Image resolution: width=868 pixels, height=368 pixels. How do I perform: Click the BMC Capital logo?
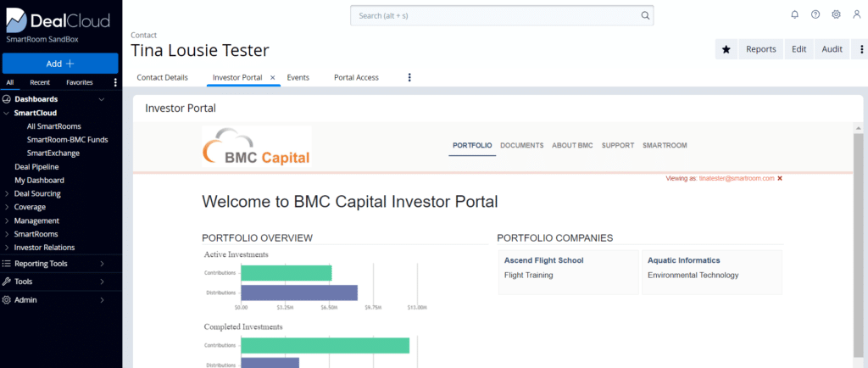click(257, 146)
